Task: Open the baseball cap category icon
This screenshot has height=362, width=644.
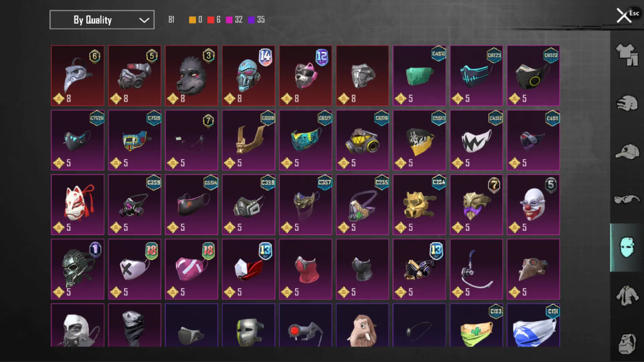Action: 627,152
